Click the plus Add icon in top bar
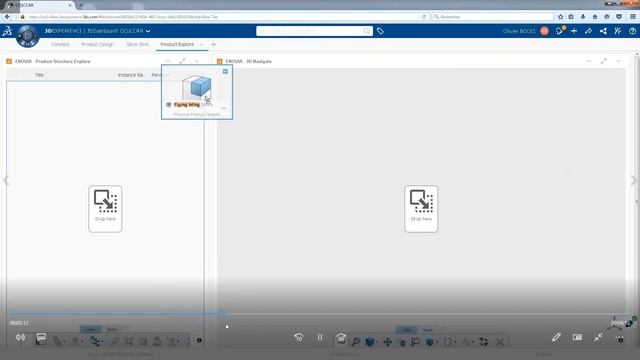Image resolution: width=640 pixels, height=360 pixels. point(574,31)
